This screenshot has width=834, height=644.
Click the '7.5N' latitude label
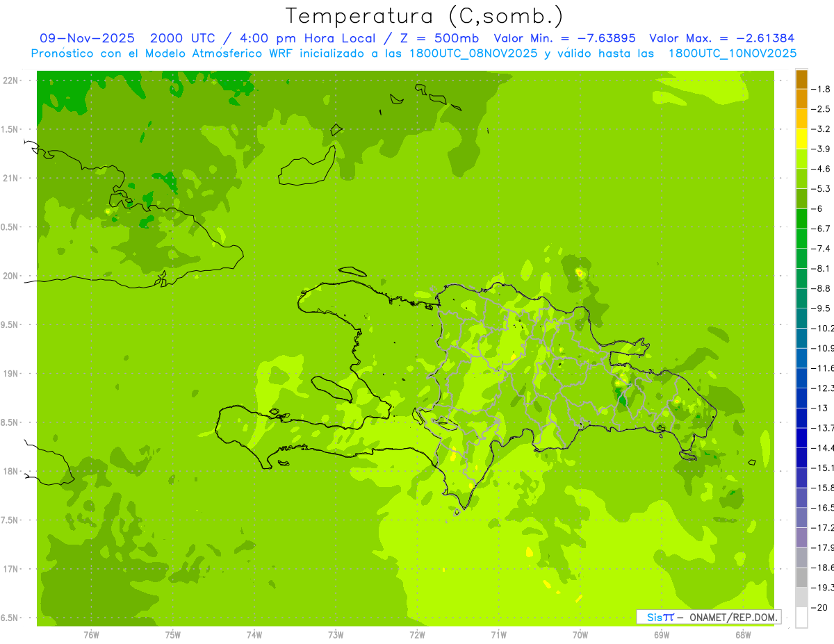coord(9,520)
